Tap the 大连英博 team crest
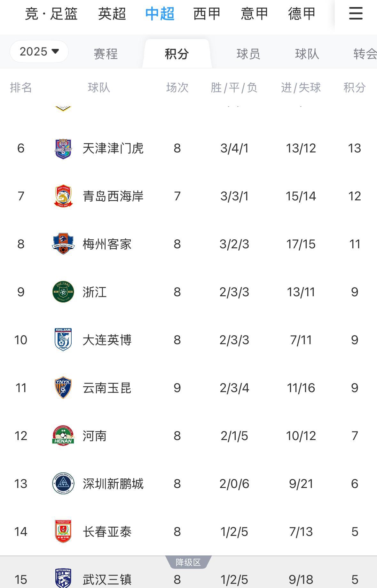This screenshot has height=588, width=377. tap(63, 340)
